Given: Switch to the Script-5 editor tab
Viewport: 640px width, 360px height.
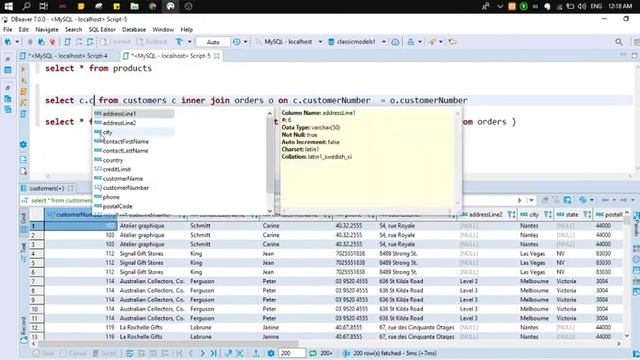Looking at the screenshot, I should coord(171,56).
